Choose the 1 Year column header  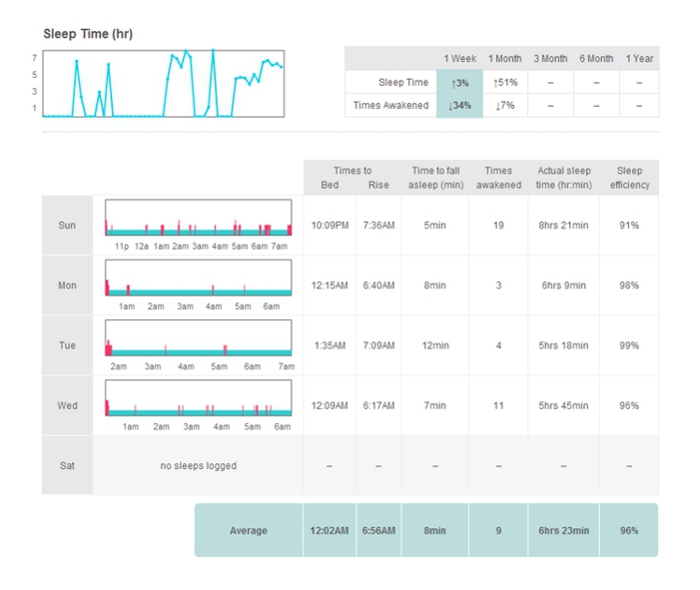(639, 59)
